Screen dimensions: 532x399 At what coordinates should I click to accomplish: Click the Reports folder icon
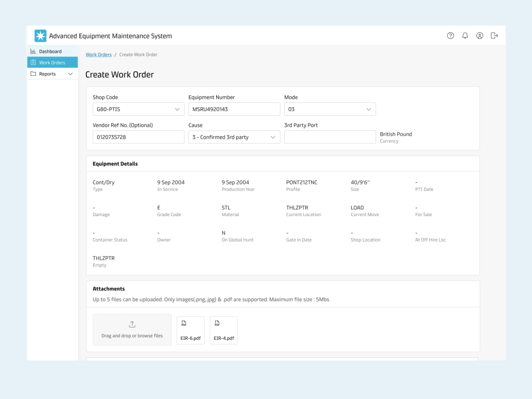click(x=33, y=74)
